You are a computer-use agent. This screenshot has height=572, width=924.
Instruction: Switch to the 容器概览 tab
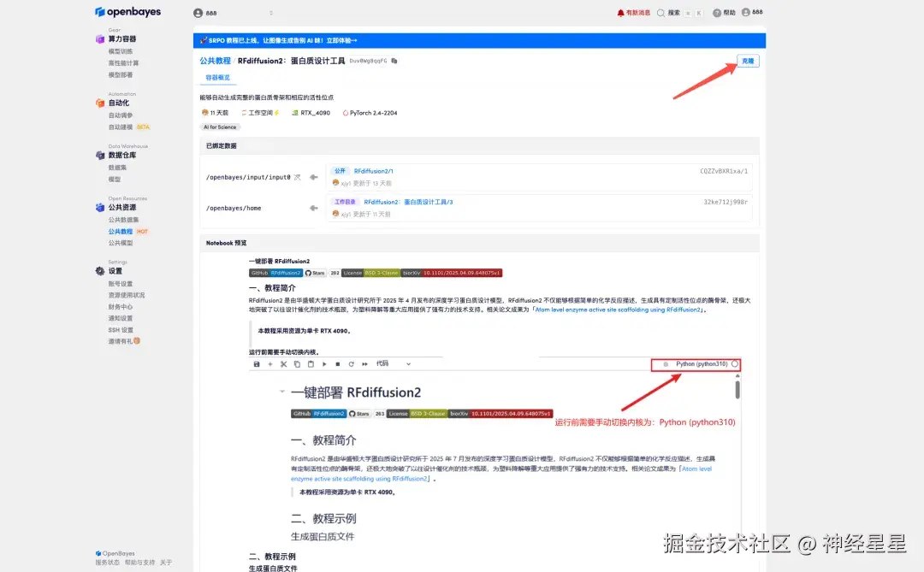pos(217,78)
